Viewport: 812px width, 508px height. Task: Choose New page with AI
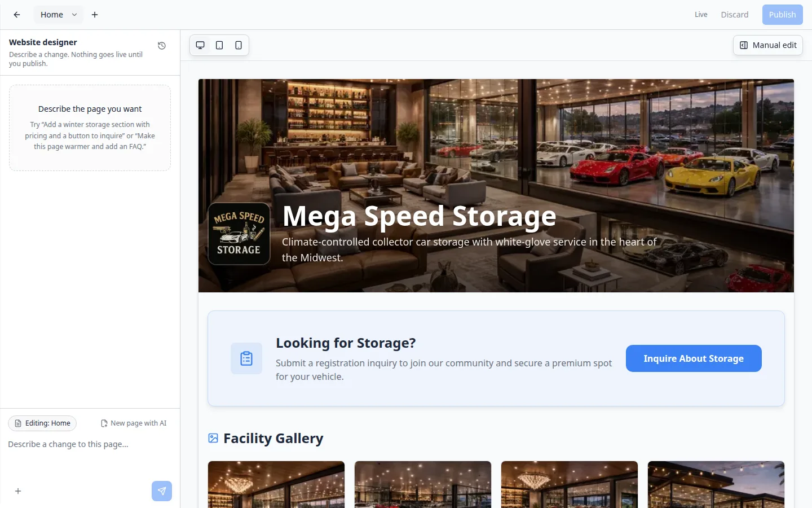[134, 423]
